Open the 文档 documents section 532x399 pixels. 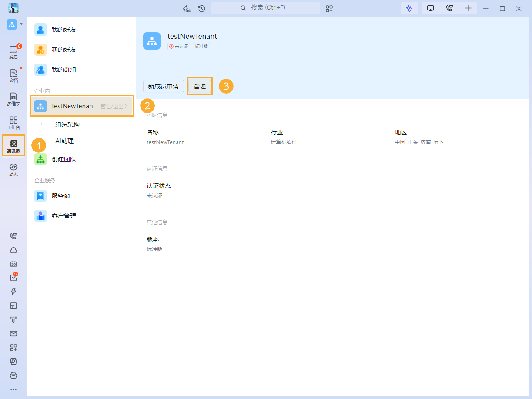click(x=13, y=75)
